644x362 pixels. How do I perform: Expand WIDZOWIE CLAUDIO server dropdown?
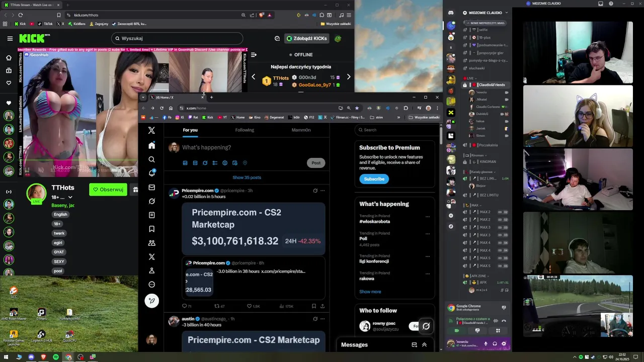click(507, 13)
